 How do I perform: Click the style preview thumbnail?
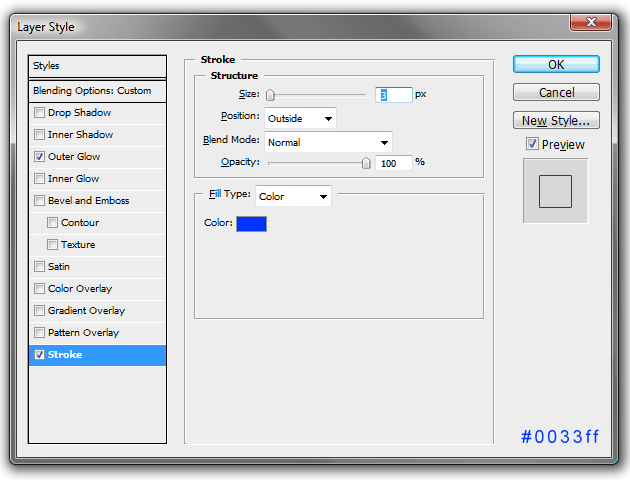[x=555, y=191]
